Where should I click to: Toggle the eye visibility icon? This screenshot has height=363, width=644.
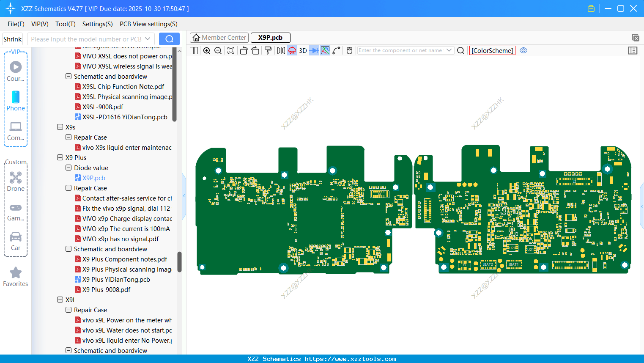tap(523, 50)
